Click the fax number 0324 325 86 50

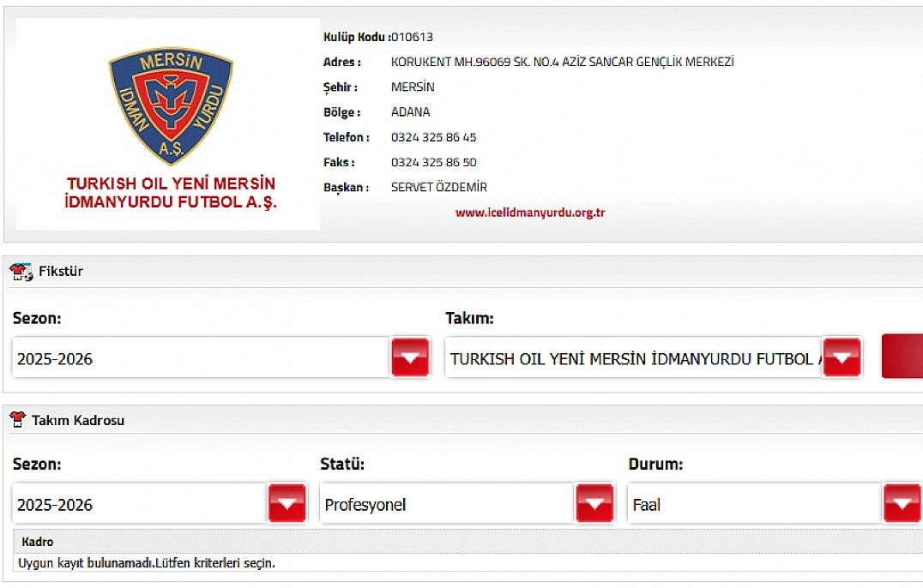coord(434,162)
